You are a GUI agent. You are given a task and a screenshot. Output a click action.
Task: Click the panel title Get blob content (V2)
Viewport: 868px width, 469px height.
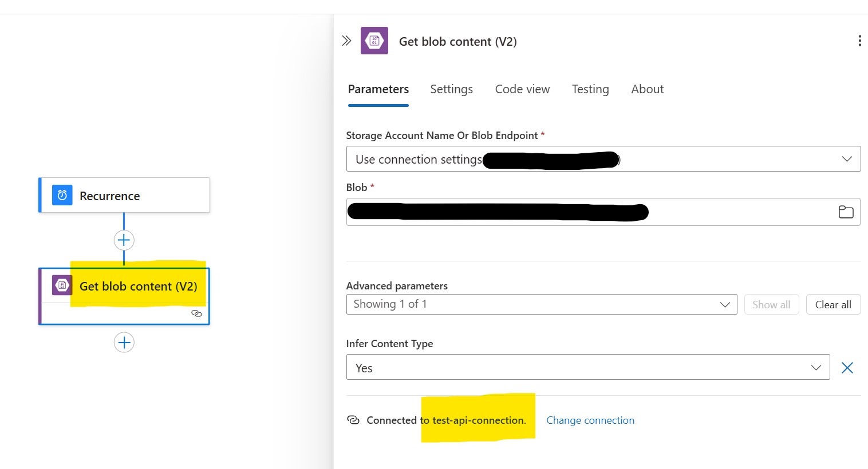point(458,42)
